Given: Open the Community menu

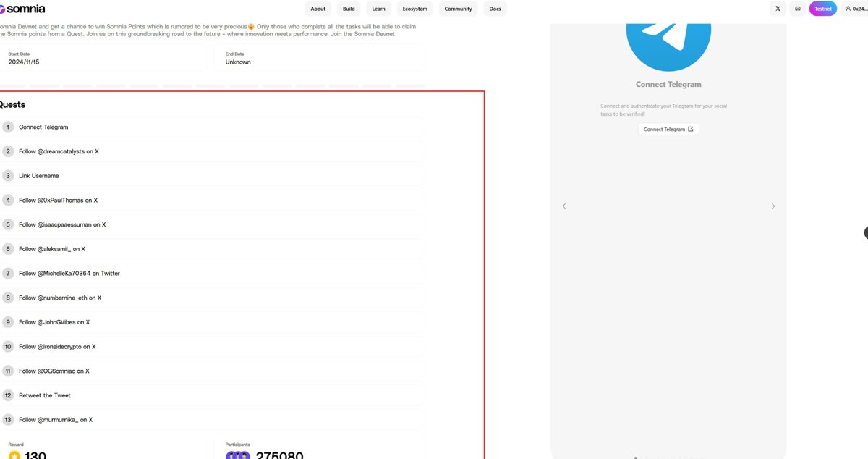Looking at the screenshot, I should point(459,9).
